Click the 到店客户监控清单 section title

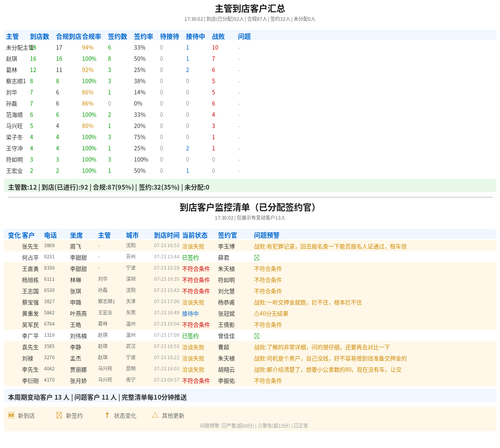248,207
